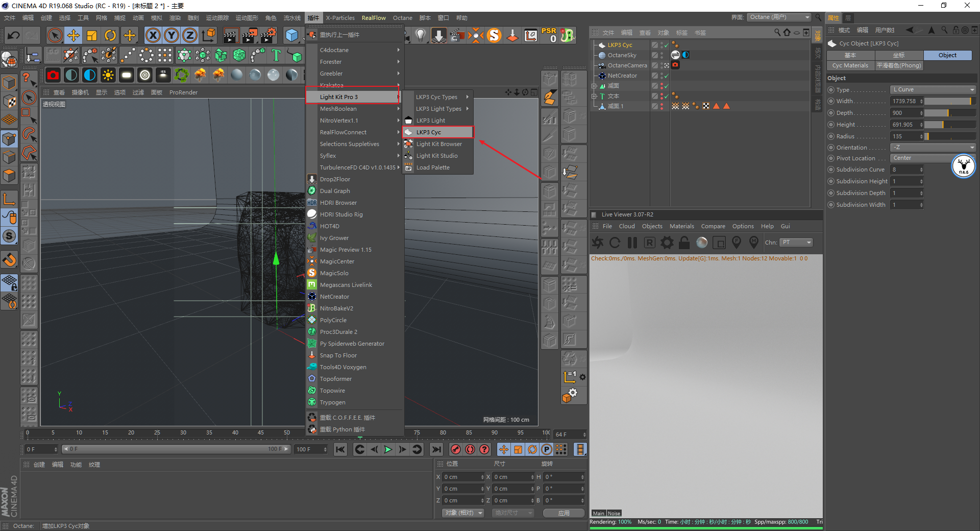Viewport: 980px width, 531px height.
Task: Restart the render in Live Viewer
Action: pos(615,243)
